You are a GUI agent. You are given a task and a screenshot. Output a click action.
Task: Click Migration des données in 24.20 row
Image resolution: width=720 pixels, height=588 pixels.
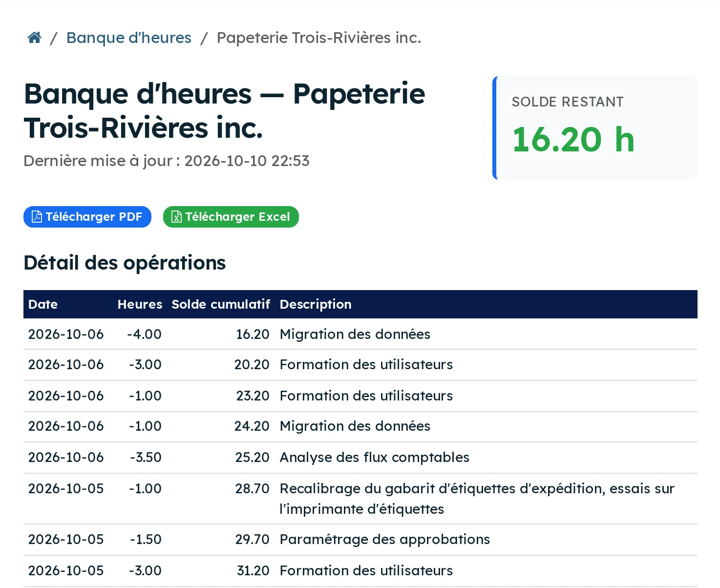[x=355, y=426]
